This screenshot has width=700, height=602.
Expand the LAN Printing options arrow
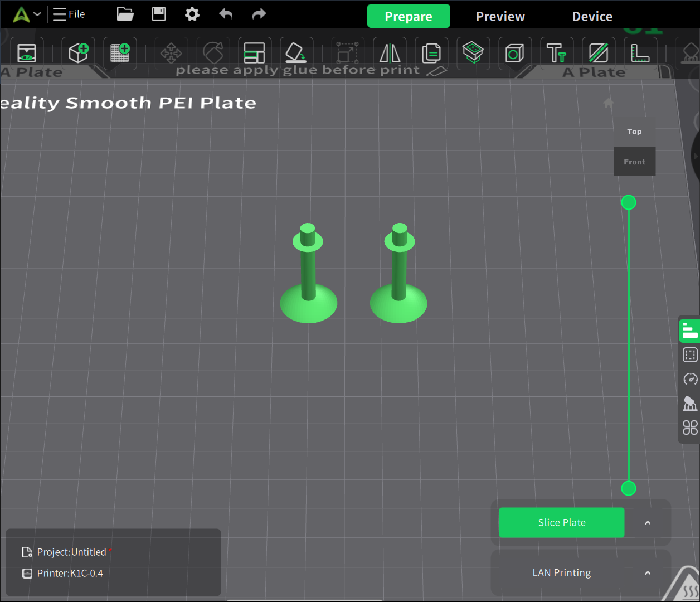click(648, 573)
